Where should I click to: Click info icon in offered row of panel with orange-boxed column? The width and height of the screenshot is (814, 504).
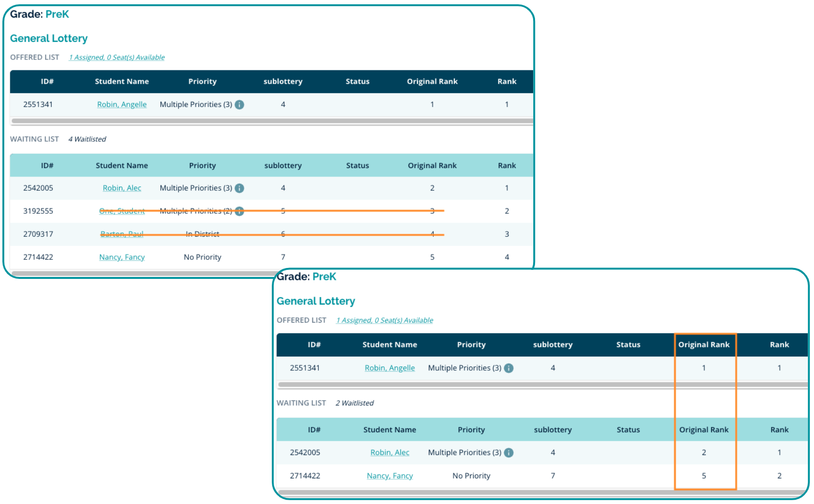508,368
